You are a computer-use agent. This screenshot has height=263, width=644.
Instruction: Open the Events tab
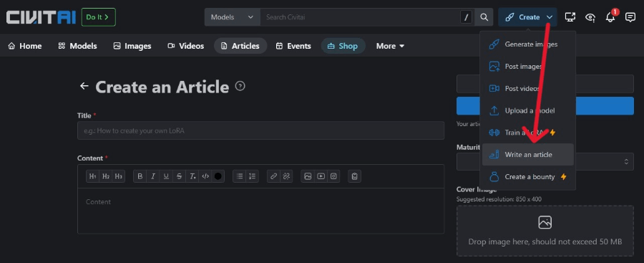(293, 46)
